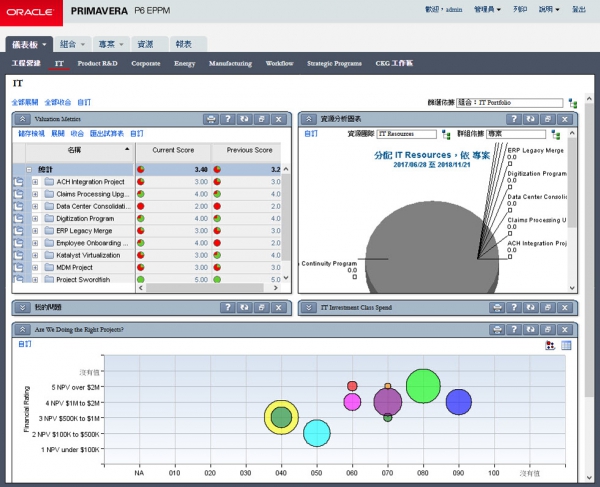
Task: Click the 登出 logout link
Action: point(579,9)
